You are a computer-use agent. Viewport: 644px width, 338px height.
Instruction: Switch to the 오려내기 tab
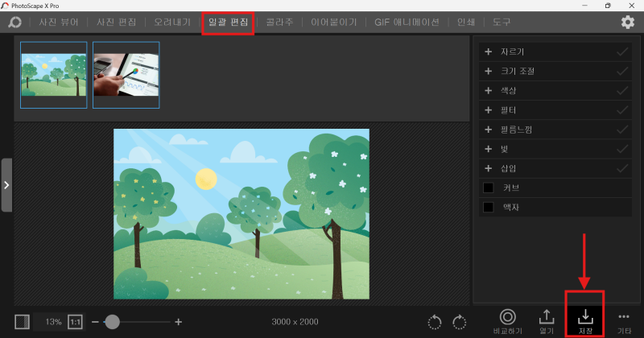(172, 23)
